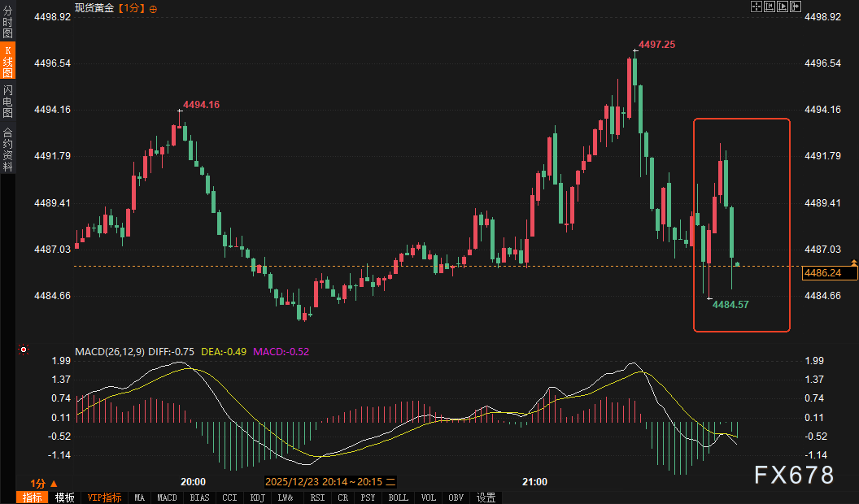The height and width of the screenshot is (504, 859).
Task: Click the orange circle-plus icon beside 现货黄金
Action: point(154,8)
